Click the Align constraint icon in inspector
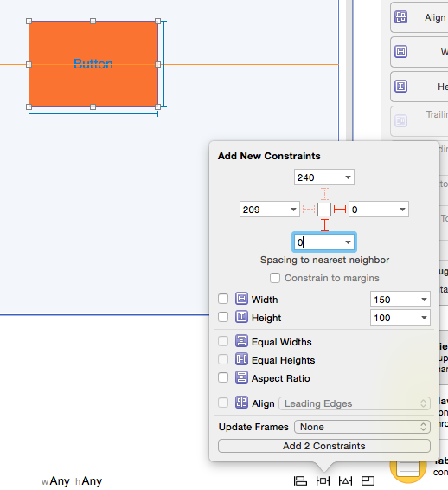This screenshot has width=448, height=490. [x=400, y=17]
